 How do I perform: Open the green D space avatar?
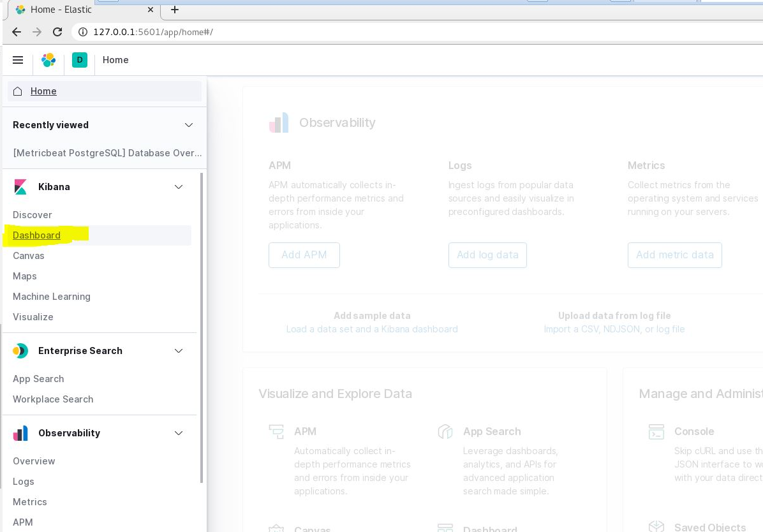[x=80, y=60]
